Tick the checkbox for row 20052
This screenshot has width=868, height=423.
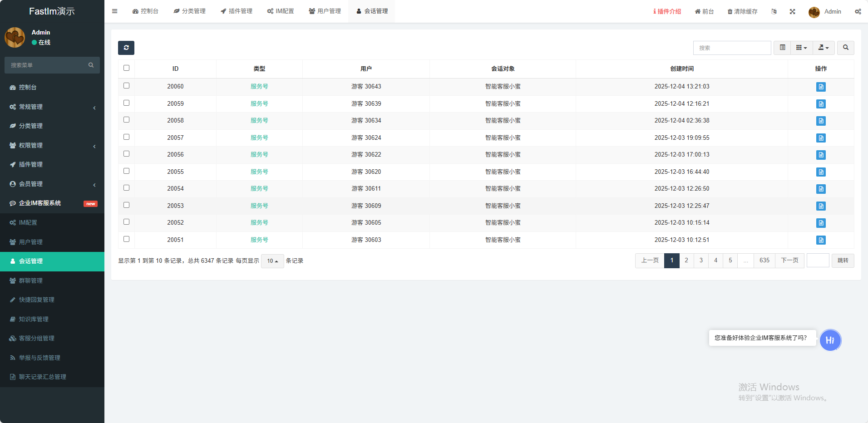pyautogui.click(x=126, y=222)
